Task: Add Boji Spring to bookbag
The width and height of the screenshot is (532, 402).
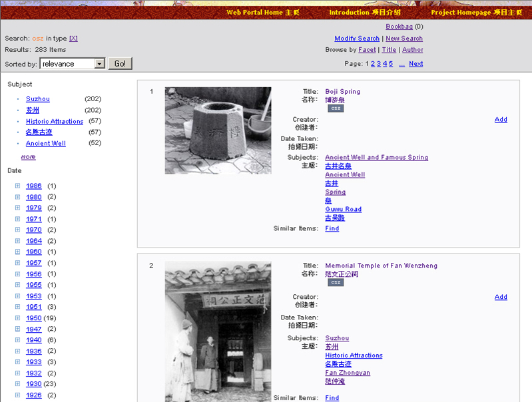Action: pyautogui.click(x=501, y=120)
